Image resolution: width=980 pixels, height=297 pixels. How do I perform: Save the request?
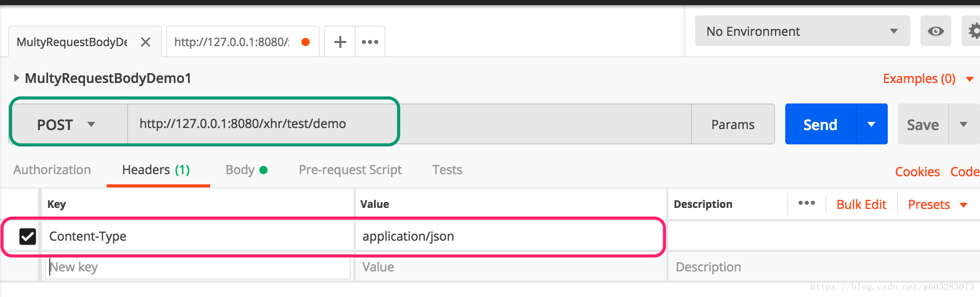point(923,124)
